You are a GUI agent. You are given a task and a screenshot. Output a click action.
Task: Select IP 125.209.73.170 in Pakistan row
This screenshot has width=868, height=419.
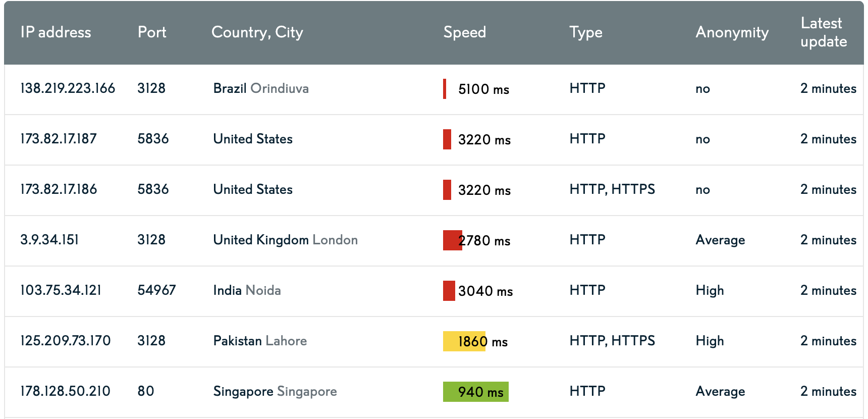(65, 341)
